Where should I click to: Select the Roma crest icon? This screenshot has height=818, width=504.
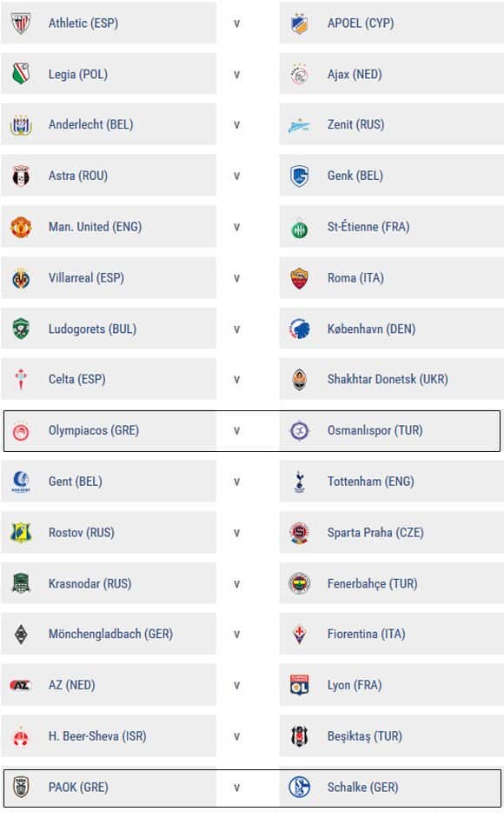click(300, 278)
